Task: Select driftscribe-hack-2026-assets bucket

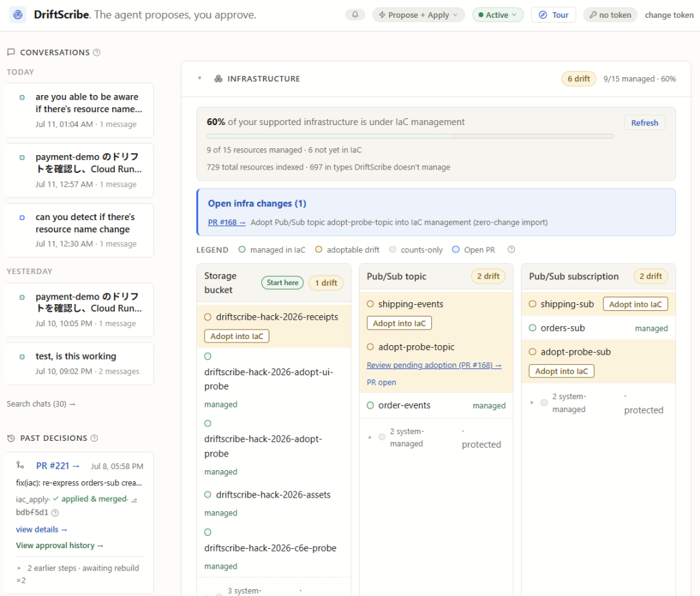Action: (x=273, y=495)
